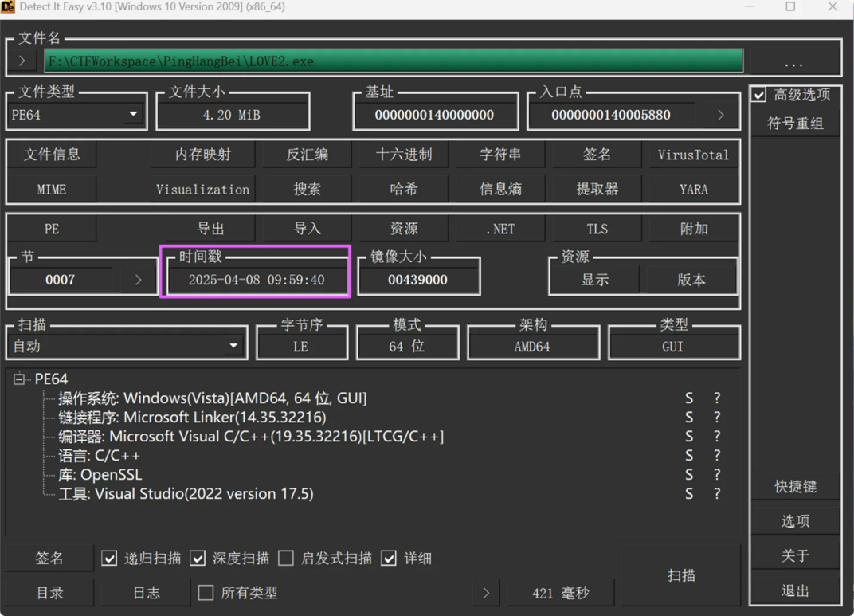Viewport: 854px width, 616px height.
Task: Open the 反汇编 disassembler
Action: [308, 155]
